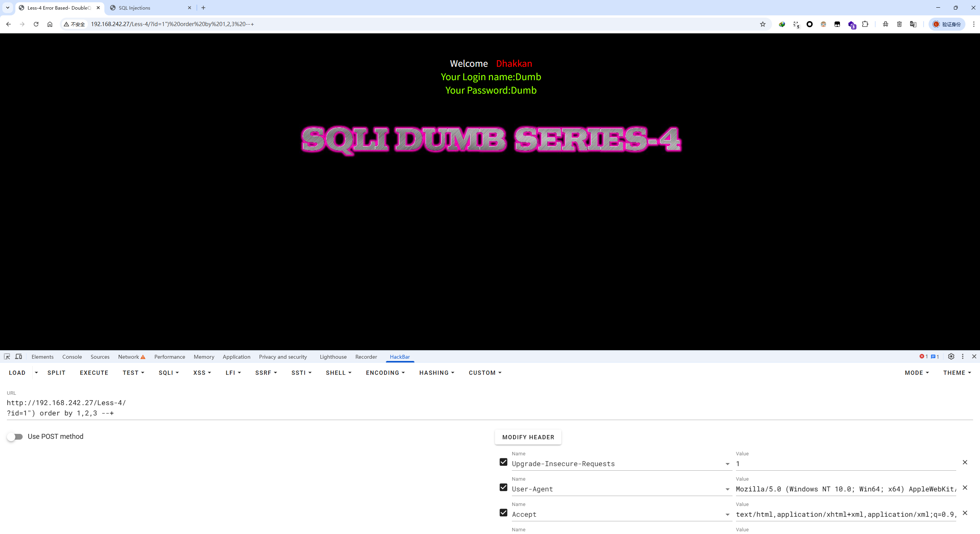980x534 pixels.
Task: Open the inspect element picker in DevTools
Action: [x=7, y=356]
